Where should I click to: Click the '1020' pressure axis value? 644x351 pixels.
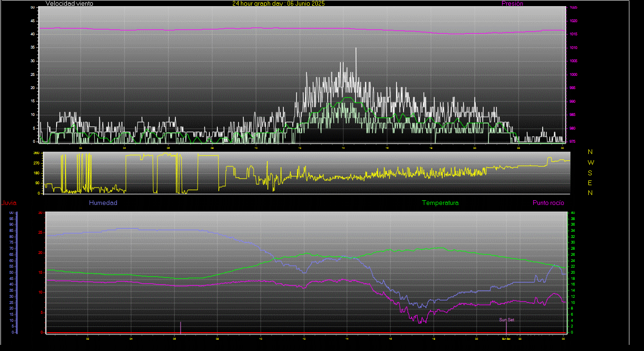click(x=573, y=21)
